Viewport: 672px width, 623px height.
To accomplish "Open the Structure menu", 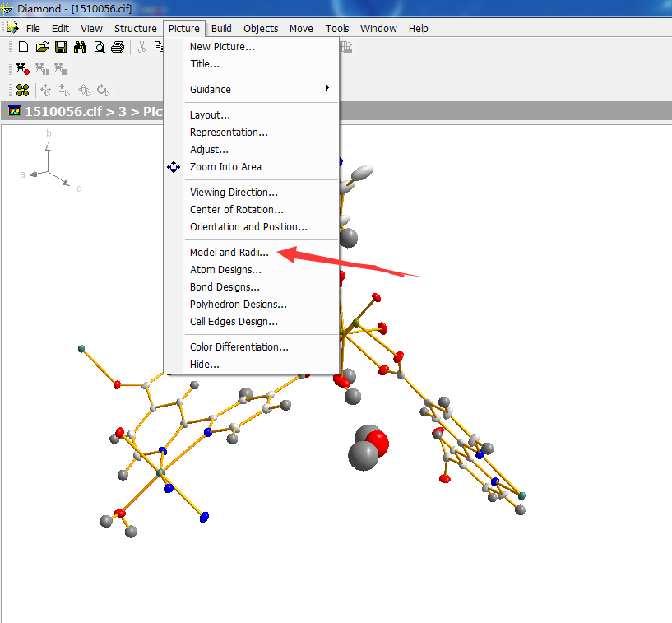I will click(x=136, y=28).
